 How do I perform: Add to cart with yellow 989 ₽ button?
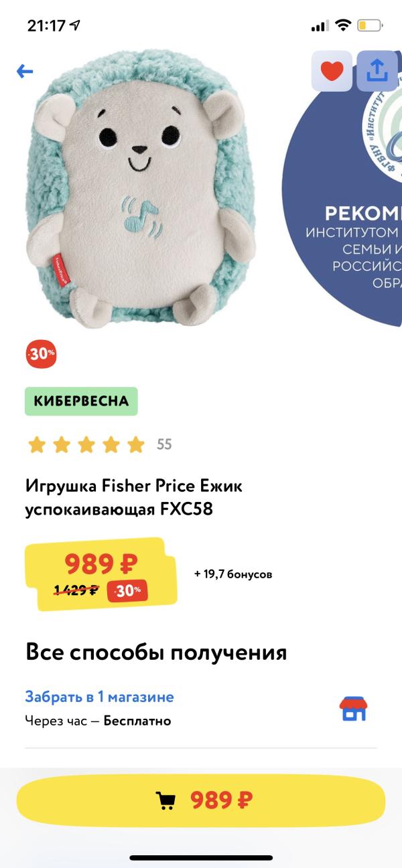coord(201,800)
